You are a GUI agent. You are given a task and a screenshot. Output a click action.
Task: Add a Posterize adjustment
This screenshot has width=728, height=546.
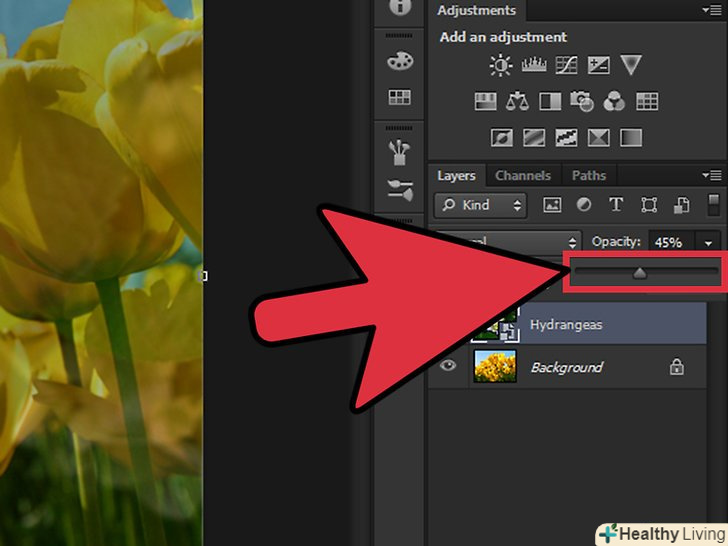534,138
